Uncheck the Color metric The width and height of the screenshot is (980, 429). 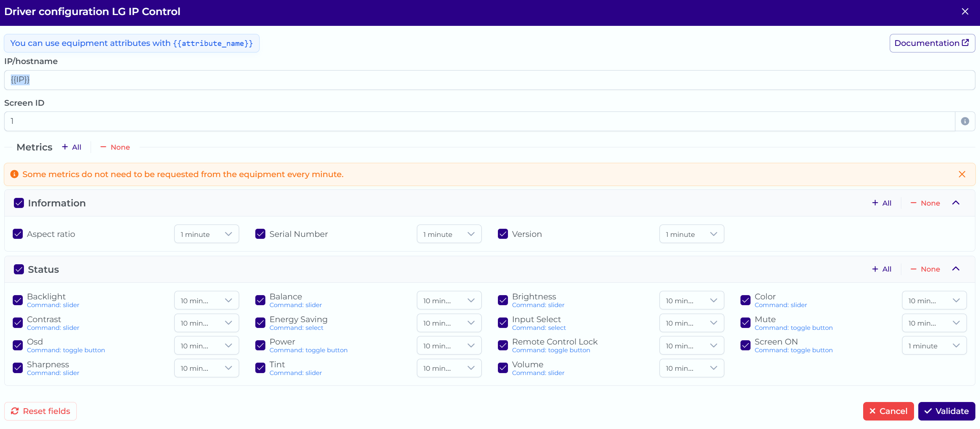[746, 300]
